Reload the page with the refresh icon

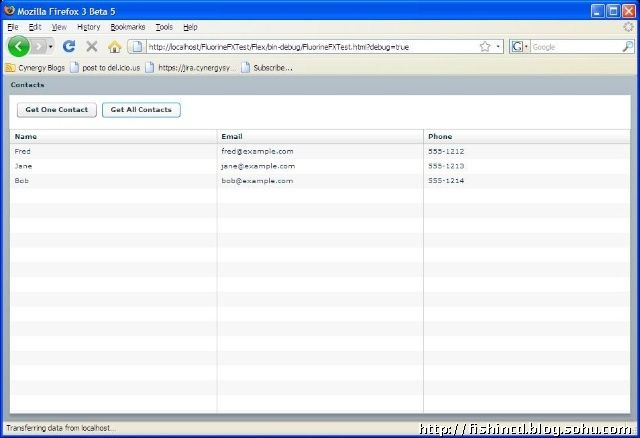(69, 47)
